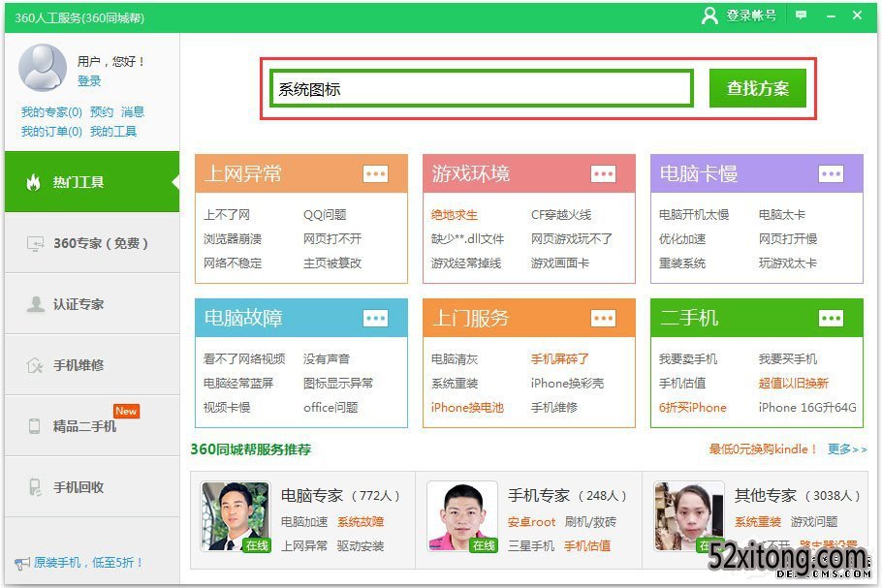Select 电脑开机太慢 item
882x588 pixels.
point(694,215)
